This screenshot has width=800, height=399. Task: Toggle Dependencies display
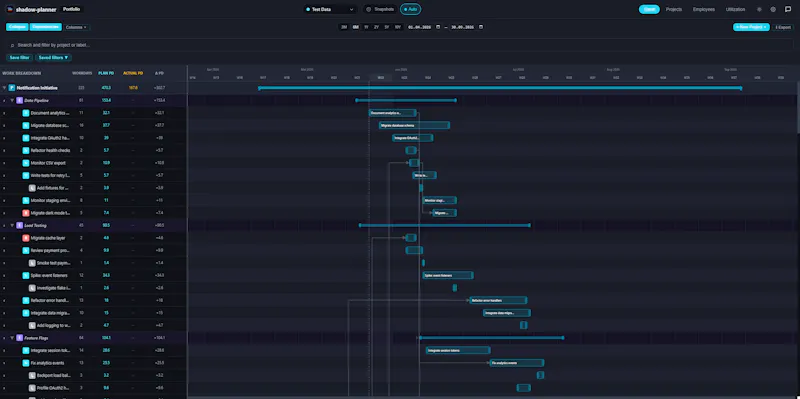point(46,27)
